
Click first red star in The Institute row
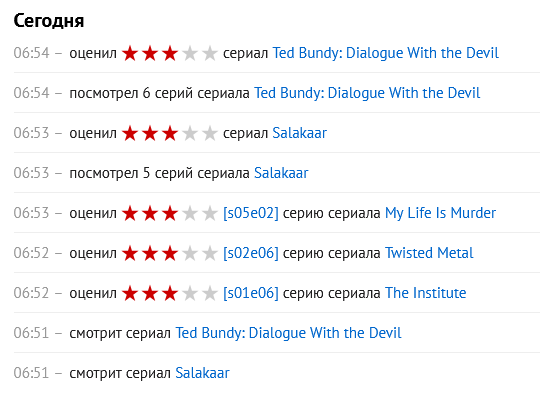pyautogui.click(x=130, y=293)
